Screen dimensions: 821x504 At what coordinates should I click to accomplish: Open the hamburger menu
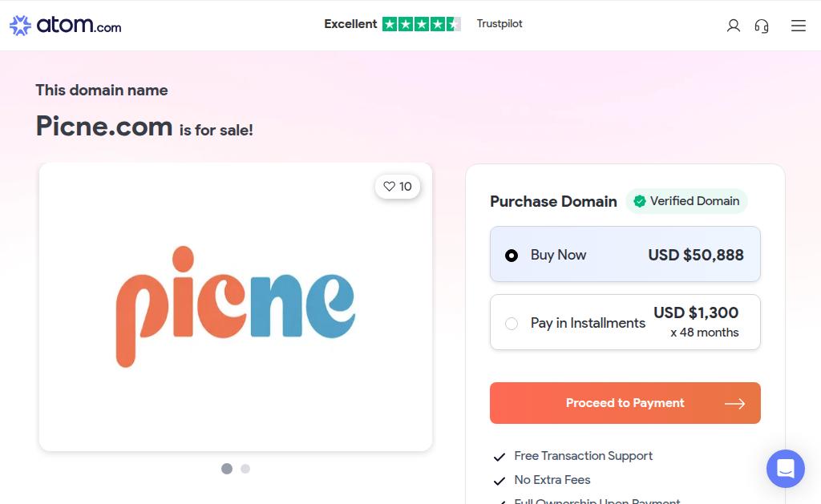pos(798,26)
